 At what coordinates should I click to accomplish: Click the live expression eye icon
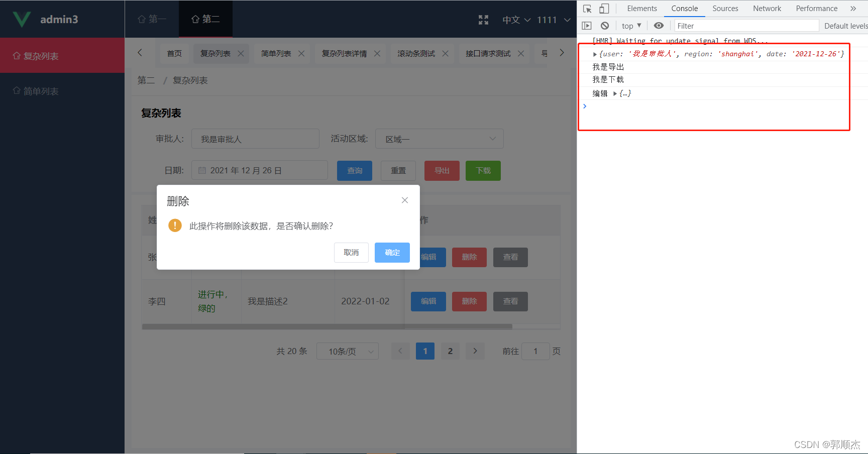[x=659, y=26]
